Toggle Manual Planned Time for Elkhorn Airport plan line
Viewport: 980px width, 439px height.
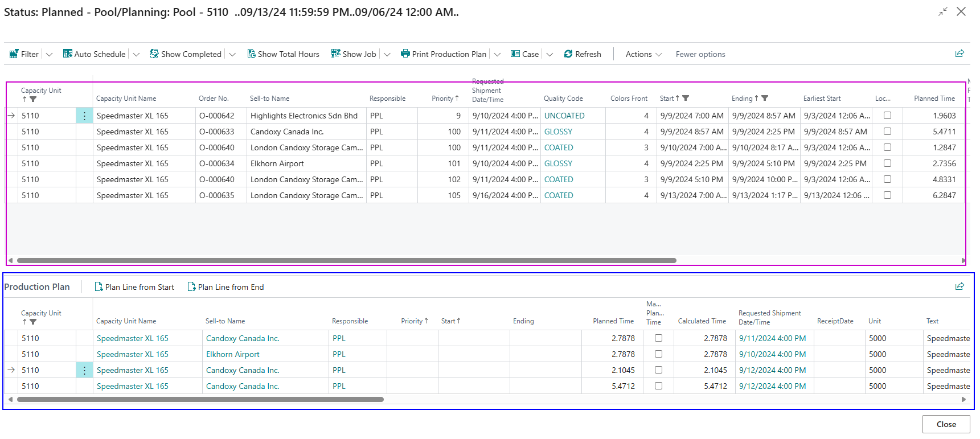[658, 354]
